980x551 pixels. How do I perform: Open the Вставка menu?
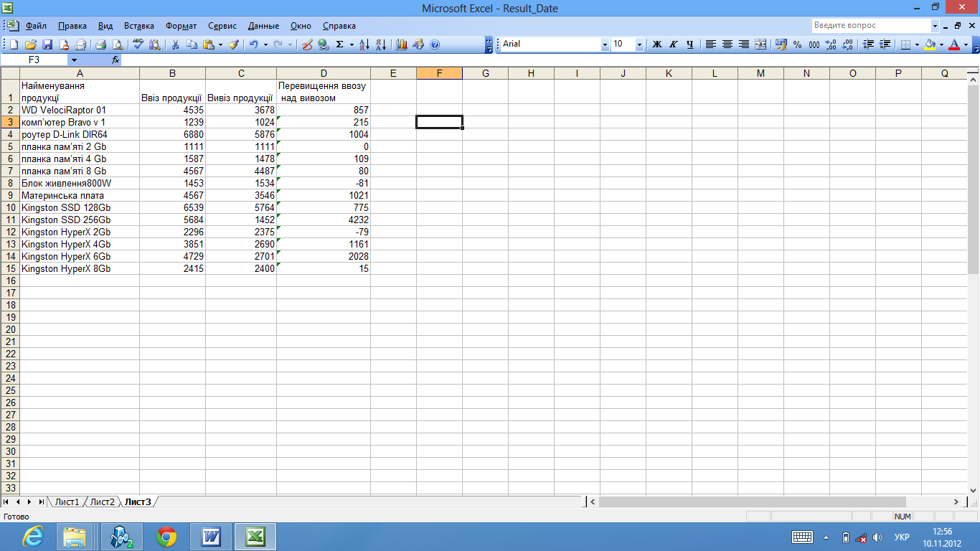tap(138, 26)
